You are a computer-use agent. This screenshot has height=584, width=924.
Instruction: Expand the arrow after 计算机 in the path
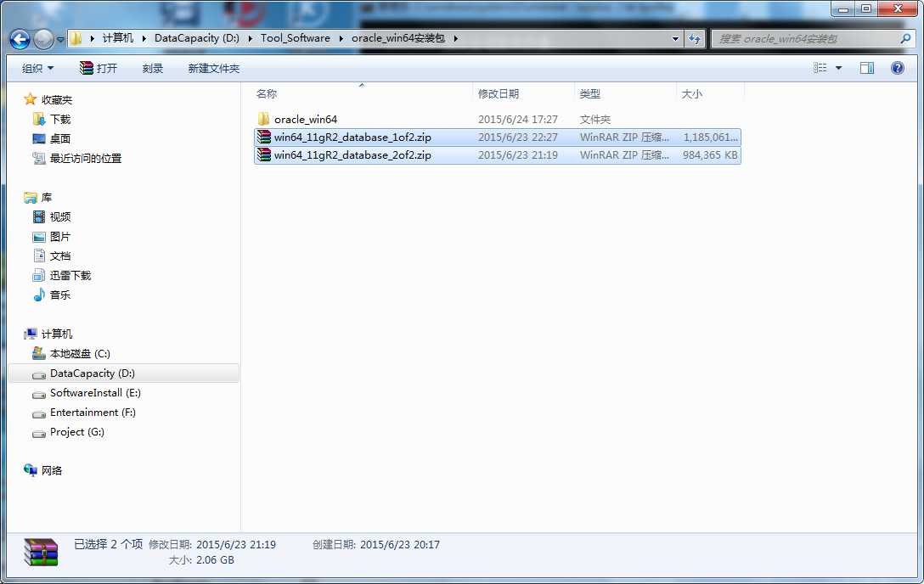(144, 38)
